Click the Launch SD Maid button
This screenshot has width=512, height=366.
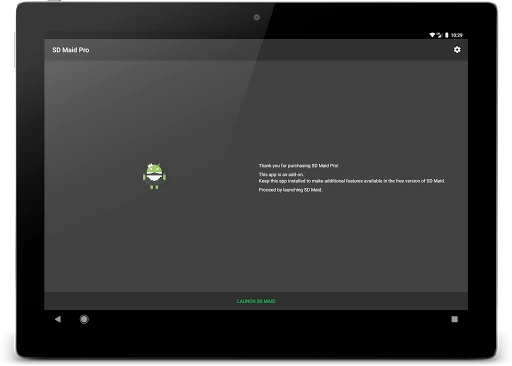(256, 301)
